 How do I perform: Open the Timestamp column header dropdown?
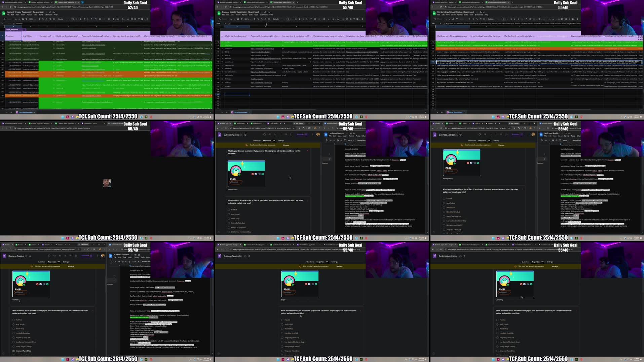coord(20,36)
